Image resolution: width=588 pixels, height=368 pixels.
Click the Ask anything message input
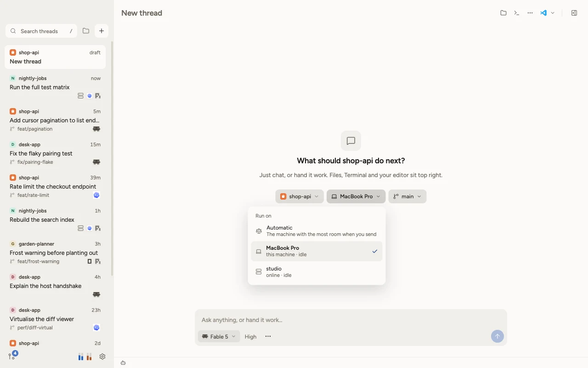coord(351,320)
